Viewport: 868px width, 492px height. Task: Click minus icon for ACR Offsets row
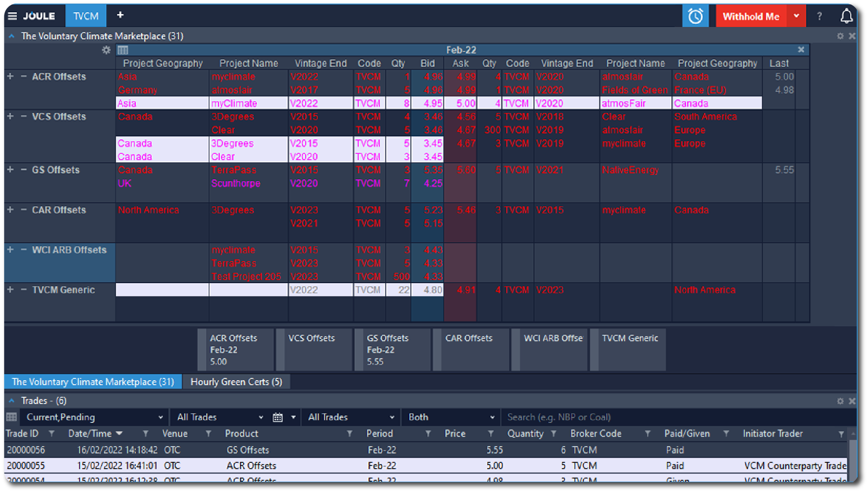23,76
